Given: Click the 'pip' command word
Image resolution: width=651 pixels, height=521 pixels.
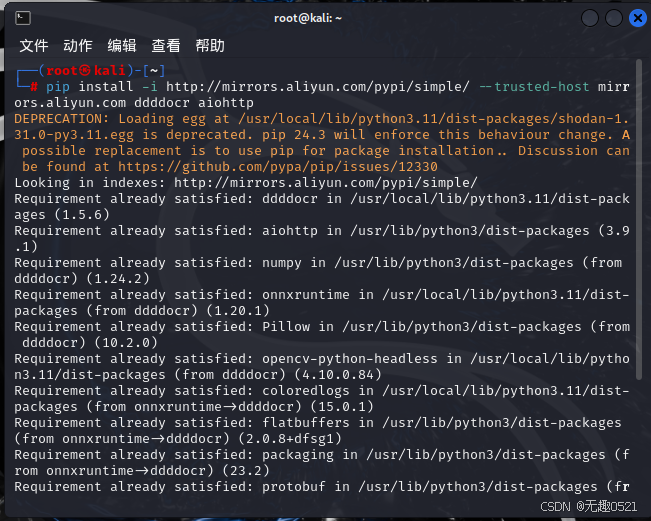Looking at the screenshot, I should click(58, 87).
